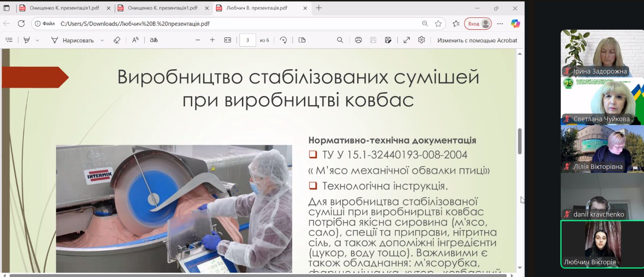
Task: Select the Eraser tool in toolbar
Action: [117, 40]
